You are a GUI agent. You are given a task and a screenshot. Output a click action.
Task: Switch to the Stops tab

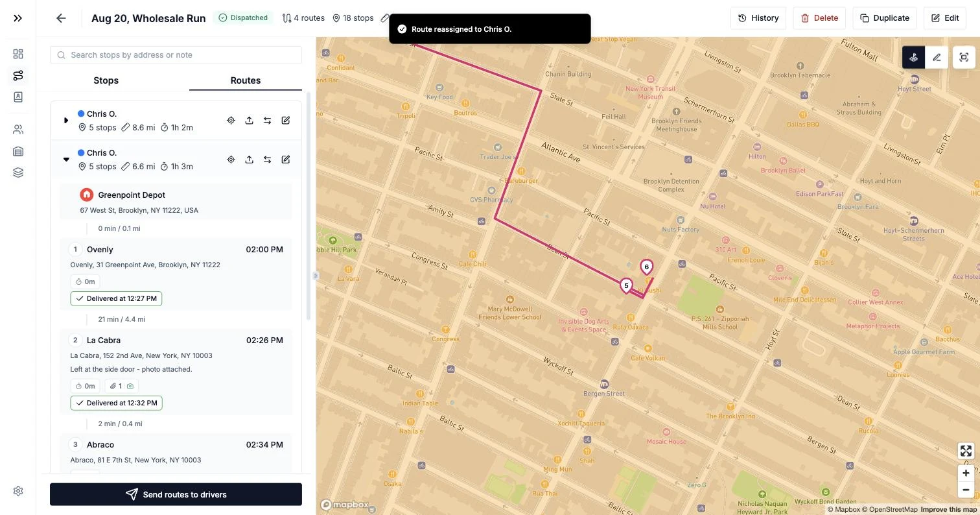pos(106,80)
